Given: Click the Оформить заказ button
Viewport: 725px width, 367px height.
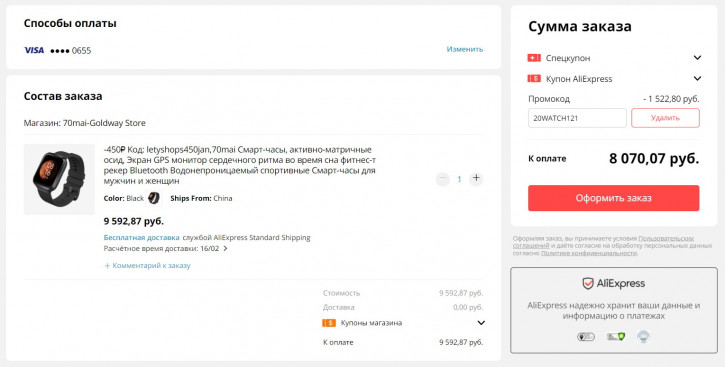Looking at the screenshot, I should pos(614,198).
